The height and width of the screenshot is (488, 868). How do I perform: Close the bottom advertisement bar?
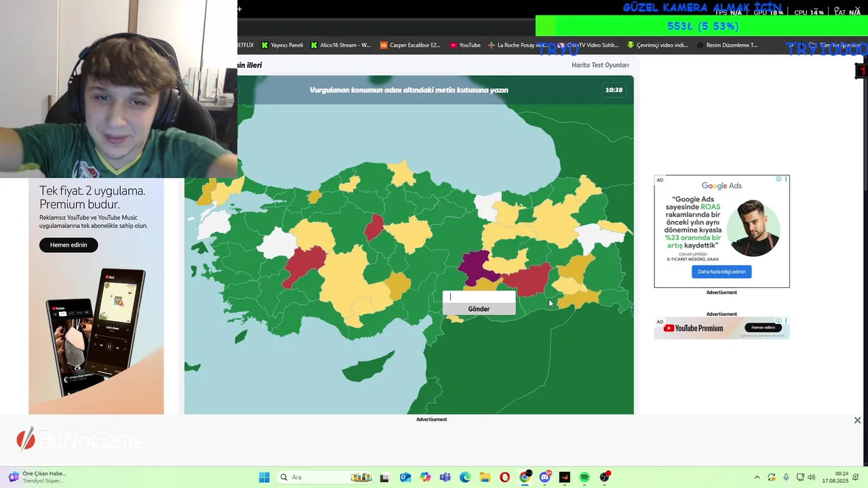coord(857,420)
